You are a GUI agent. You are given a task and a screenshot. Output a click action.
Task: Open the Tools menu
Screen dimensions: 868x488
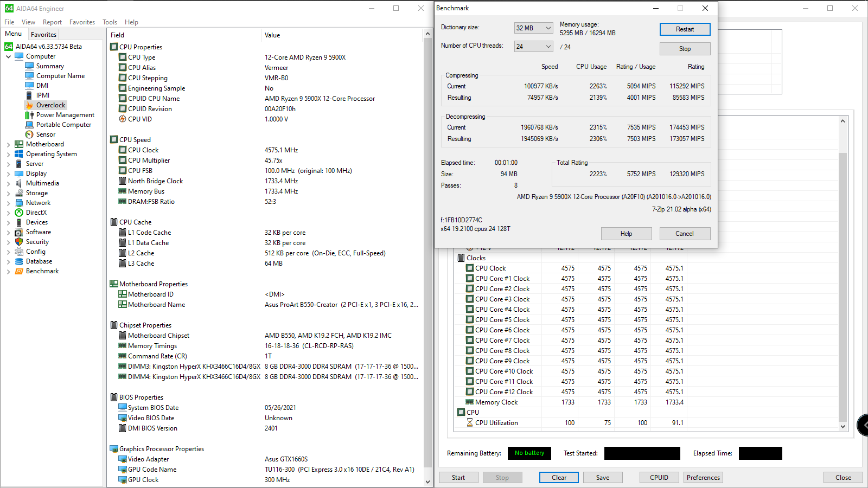110,22
